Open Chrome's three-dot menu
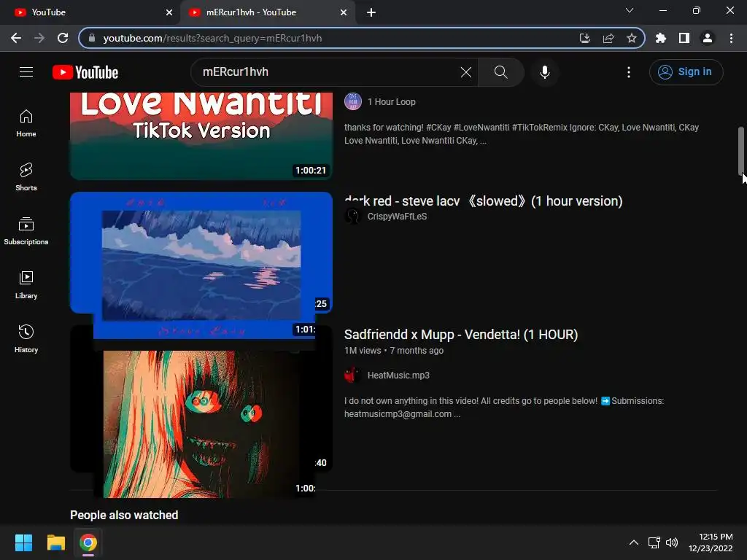The height and width of the screenshot is (560, 747). [731, 38]
